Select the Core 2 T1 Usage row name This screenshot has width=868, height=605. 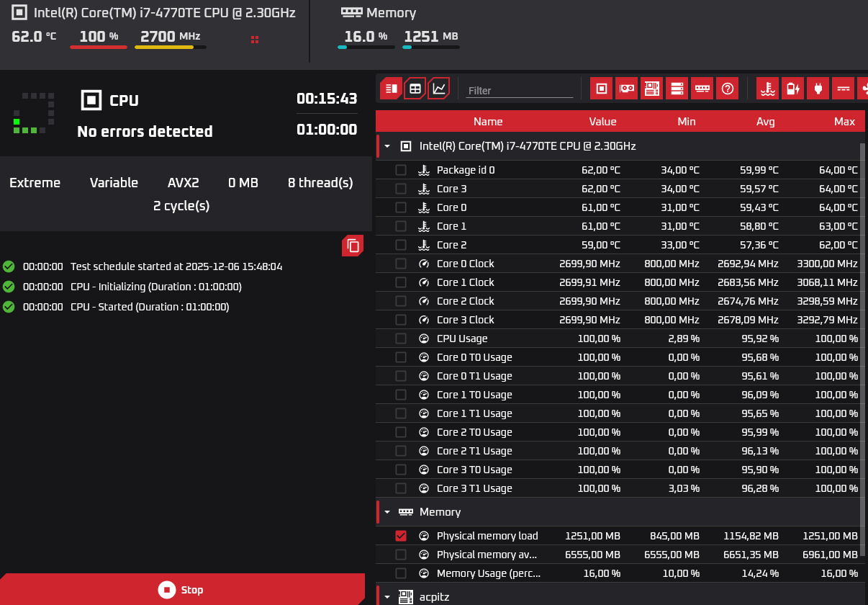point(474,451)
